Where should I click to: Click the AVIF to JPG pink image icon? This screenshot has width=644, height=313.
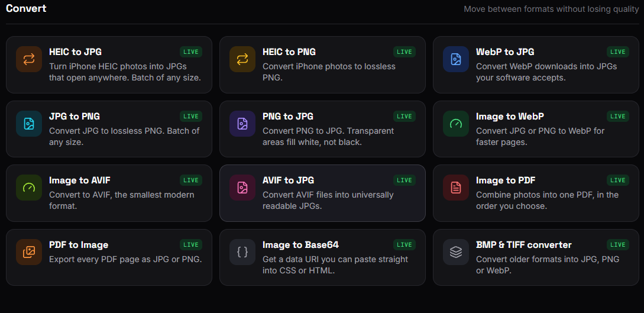click(x=242, y=188)
